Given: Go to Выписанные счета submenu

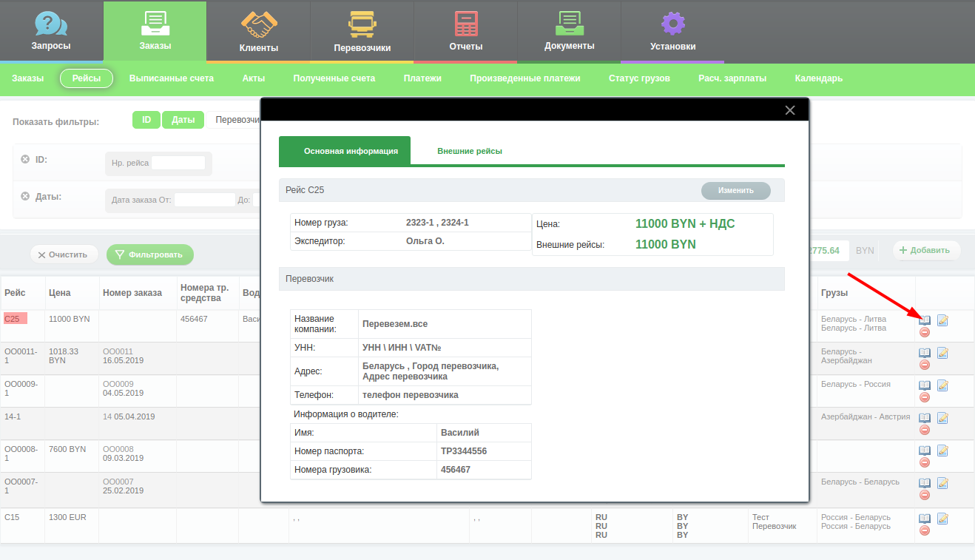Looking at the screenshot, I should [x=172, y=78].
